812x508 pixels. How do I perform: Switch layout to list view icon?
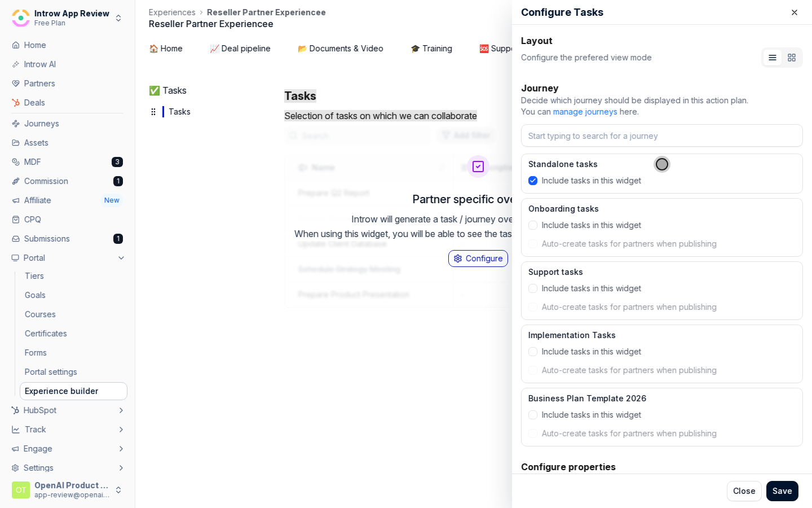click(x=773, y=58)
